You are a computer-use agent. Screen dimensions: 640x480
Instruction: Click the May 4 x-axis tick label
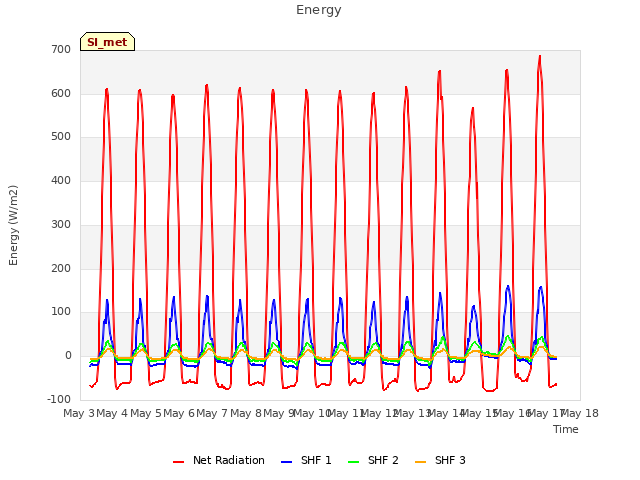[112, 413]
